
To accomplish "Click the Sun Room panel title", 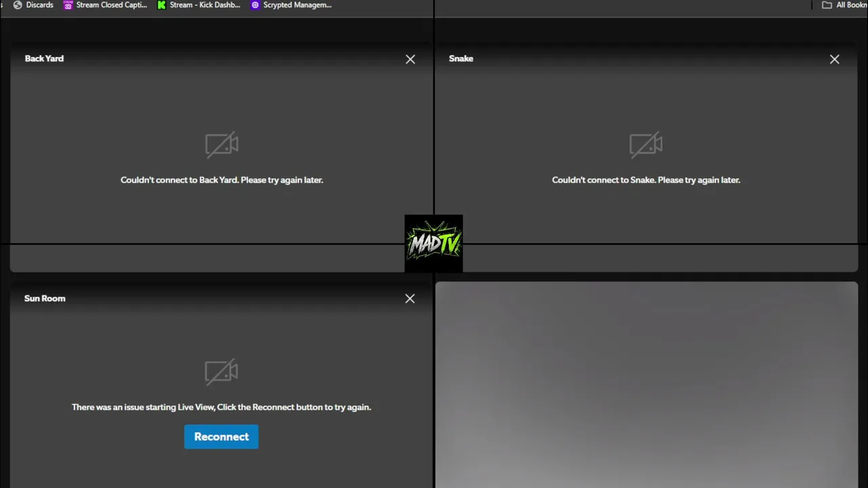I will [x=45, y=298].
